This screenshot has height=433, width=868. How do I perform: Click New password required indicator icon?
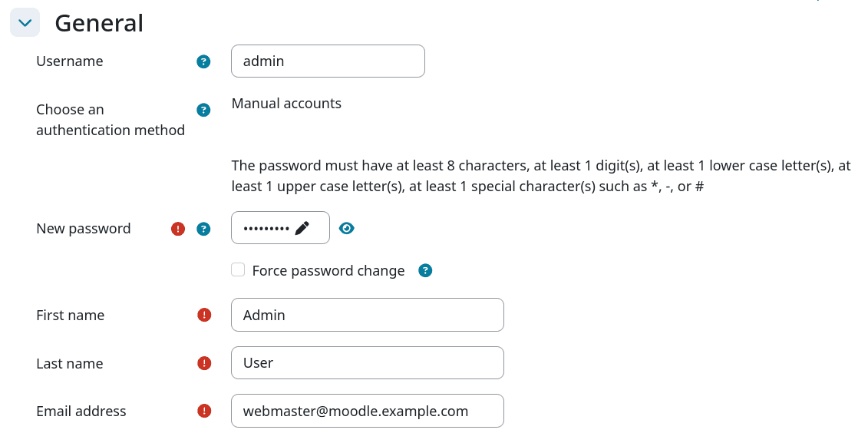click(178, 229)
